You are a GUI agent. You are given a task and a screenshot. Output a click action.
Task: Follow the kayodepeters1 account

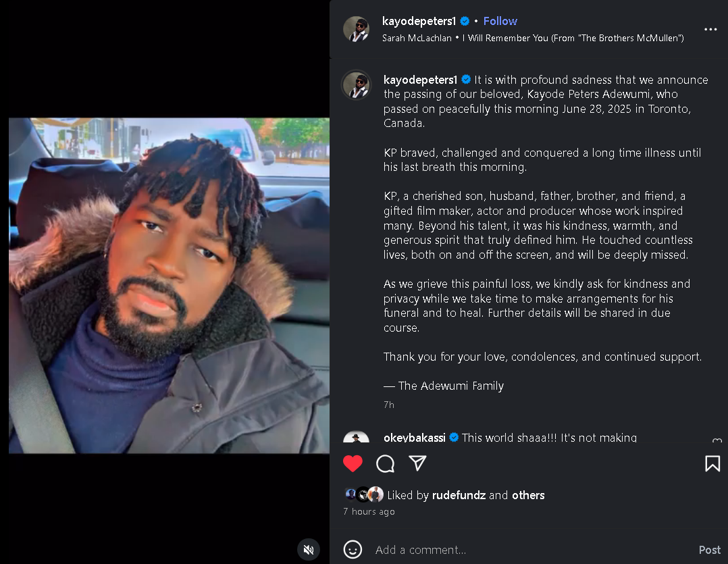coord(500,21)
